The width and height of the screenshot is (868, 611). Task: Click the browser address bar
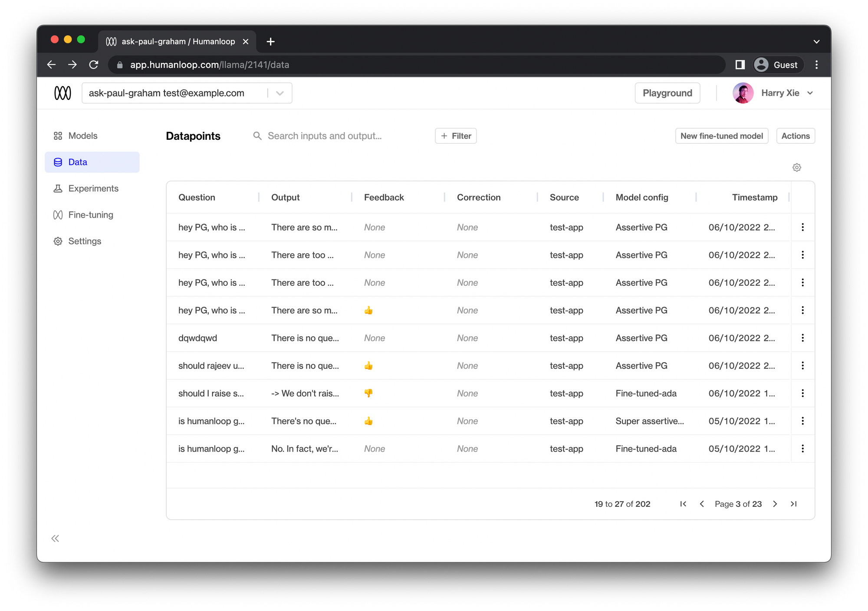[x=417, y=65]
